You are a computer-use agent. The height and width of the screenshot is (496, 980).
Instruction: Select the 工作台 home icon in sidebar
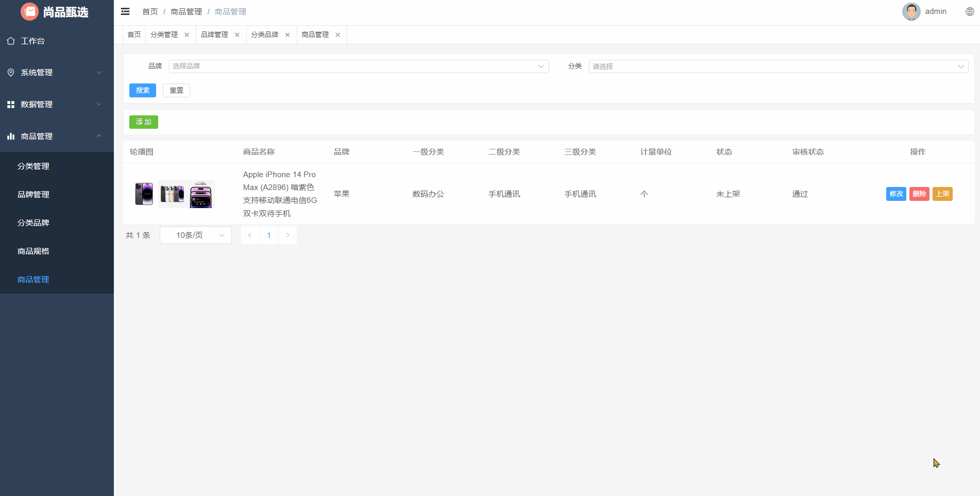11,41
